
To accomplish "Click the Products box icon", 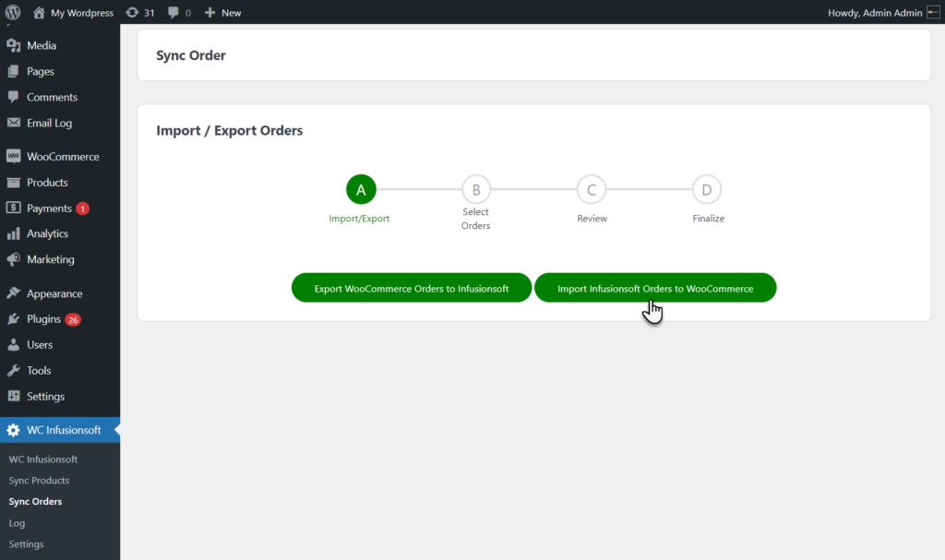I will (x=13, y=182).
